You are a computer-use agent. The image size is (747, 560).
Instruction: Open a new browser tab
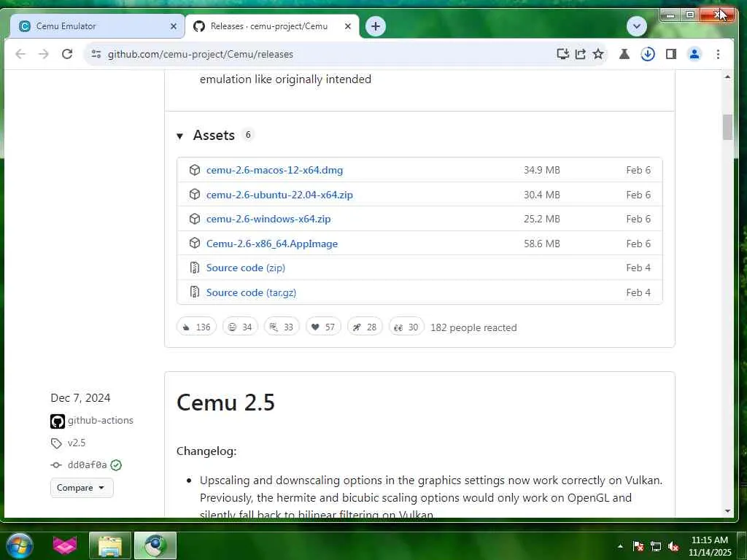376,26
